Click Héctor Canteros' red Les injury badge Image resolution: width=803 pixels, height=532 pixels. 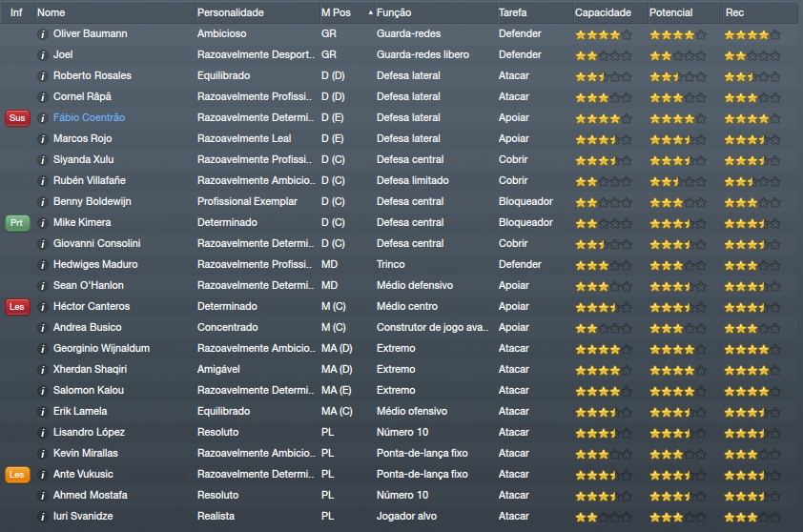tap(17, 306)
